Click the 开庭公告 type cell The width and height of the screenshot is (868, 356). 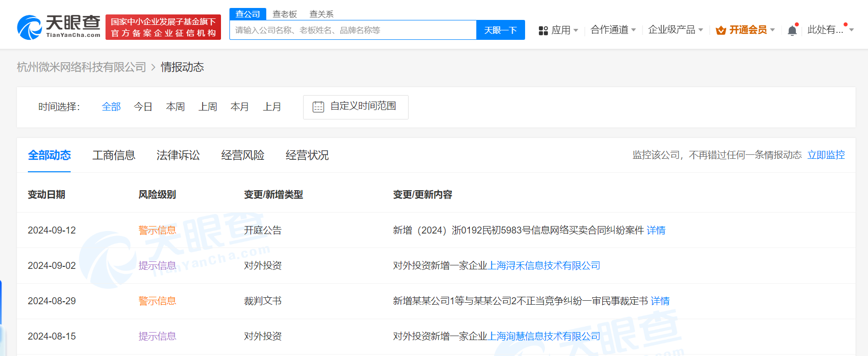(x=263, y=230)
